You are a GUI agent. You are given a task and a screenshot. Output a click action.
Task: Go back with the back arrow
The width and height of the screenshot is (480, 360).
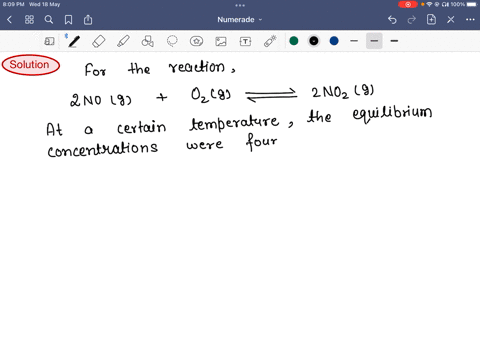[9, 20]
